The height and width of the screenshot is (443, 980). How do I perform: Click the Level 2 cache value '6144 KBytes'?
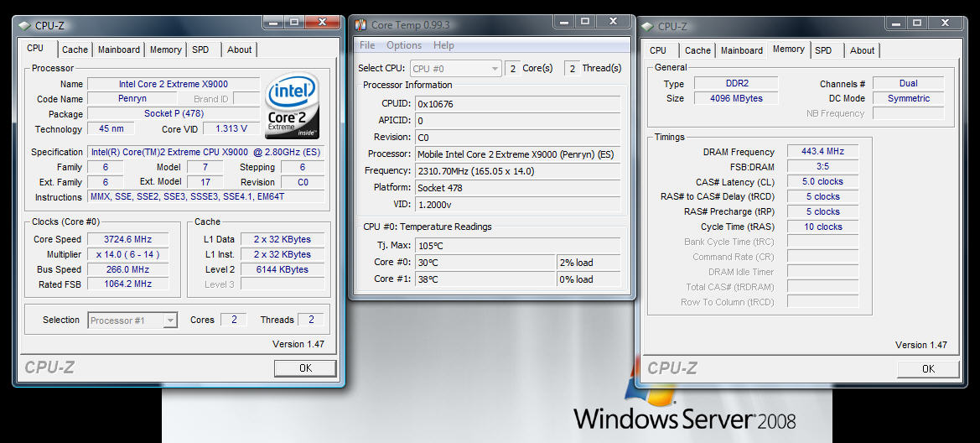point(283,269)
